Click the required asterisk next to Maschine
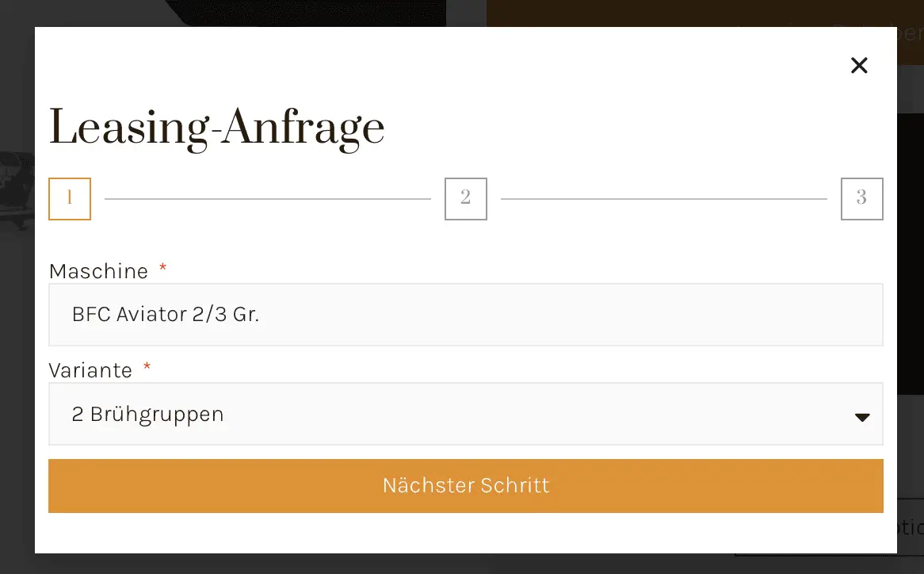This screenshot has width=924, height=574. pyautogui.click(x=162, y=270)
